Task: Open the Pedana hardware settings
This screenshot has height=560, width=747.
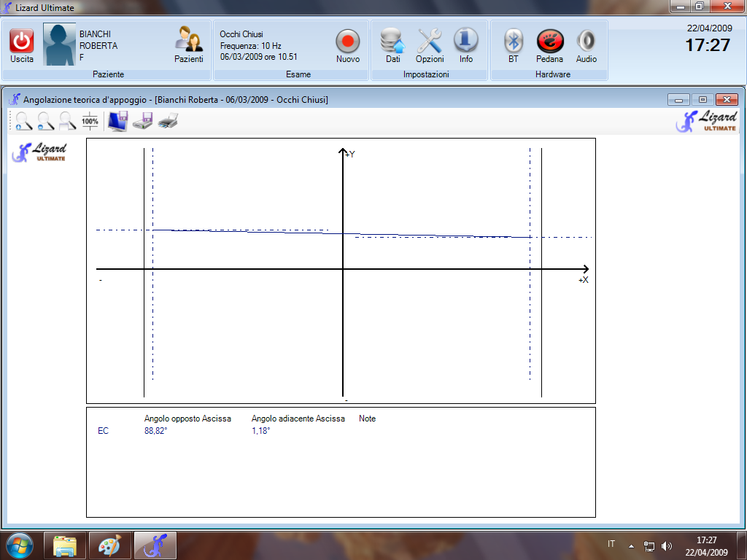Action: tap(549, 42)
